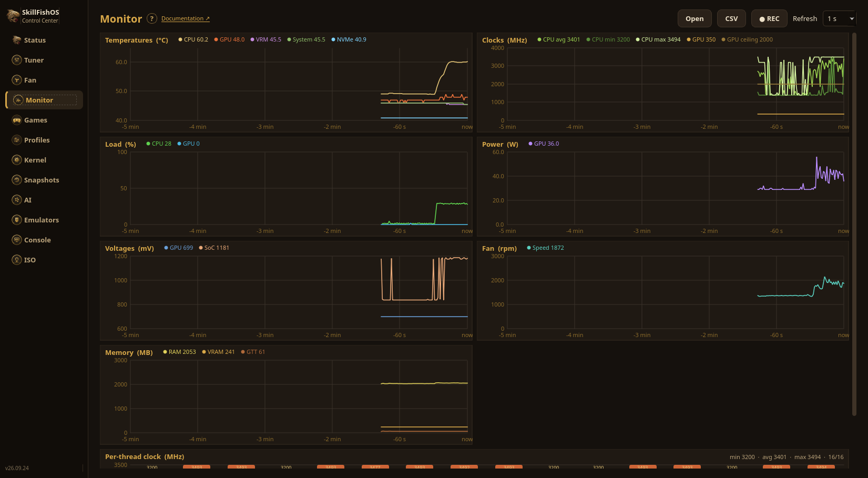Open the ISO sidebar icon
Image resolution: width=868 pixels, height=478 pixels.
click(x=17, y=260)
